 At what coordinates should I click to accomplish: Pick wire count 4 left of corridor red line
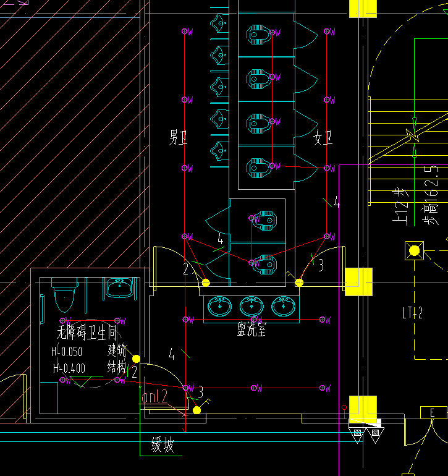[172, 354]
